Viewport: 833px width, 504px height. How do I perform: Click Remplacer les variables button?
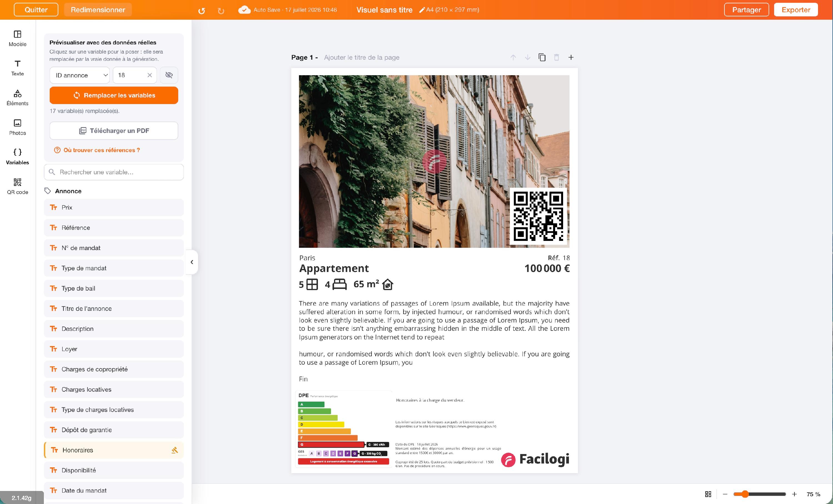(114, 95)
